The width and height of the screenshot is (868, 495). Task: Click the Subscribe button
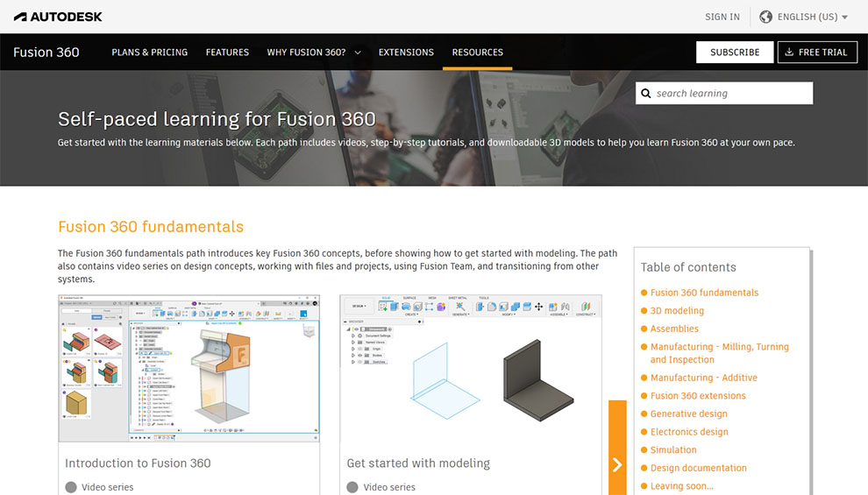tap(735, 52)
